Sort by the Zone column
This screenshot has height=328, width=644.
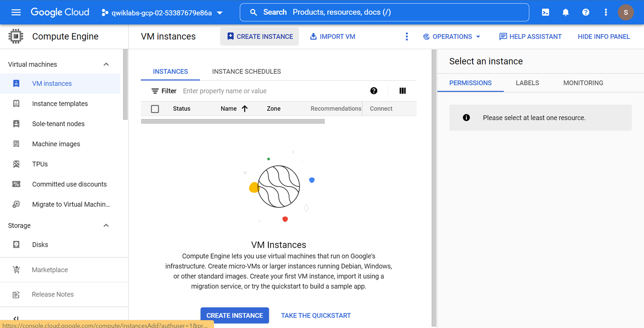click(274, 108)
